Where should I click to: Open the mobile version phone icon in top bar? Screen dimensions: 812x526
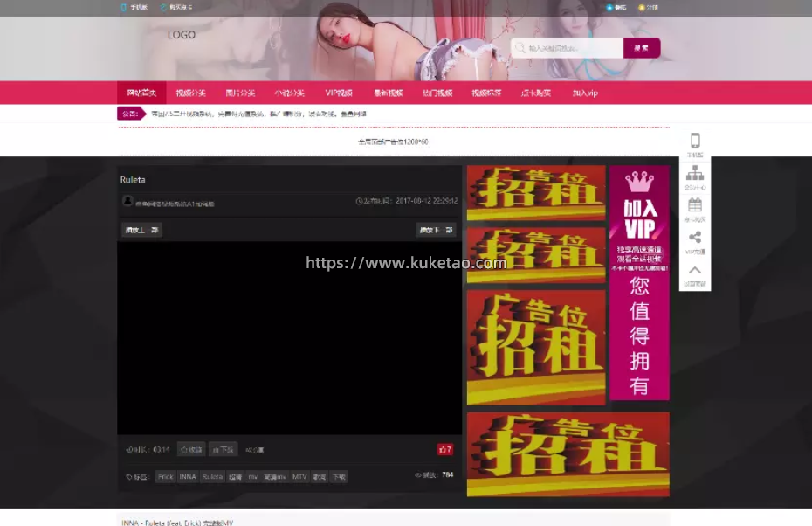(x=124, y=7)
